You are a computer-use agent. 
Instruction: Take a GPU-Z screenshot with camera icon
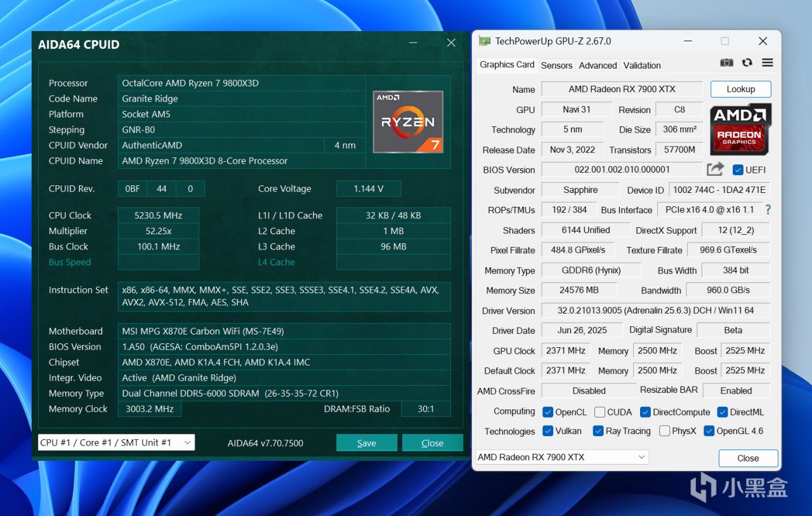(727, 63)
